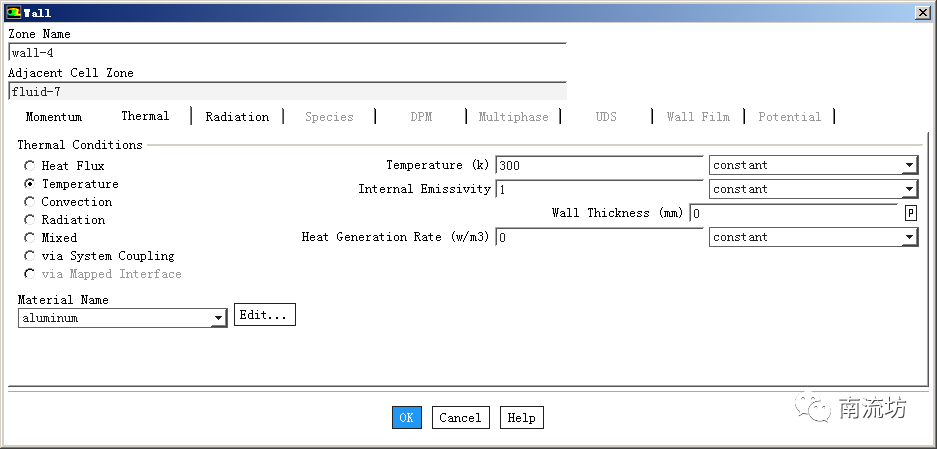Choose the Radiation thermal condition option
This screenshot has height=449, width=937.
(30, 220)
